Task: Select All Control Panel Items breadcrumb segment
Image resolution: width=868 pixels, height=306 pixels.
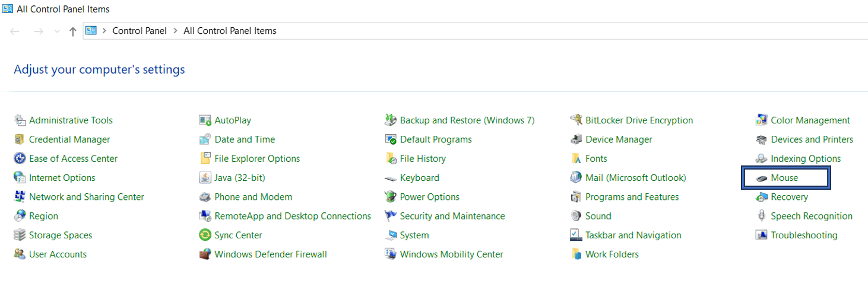Action: click(x=230, y=31)
